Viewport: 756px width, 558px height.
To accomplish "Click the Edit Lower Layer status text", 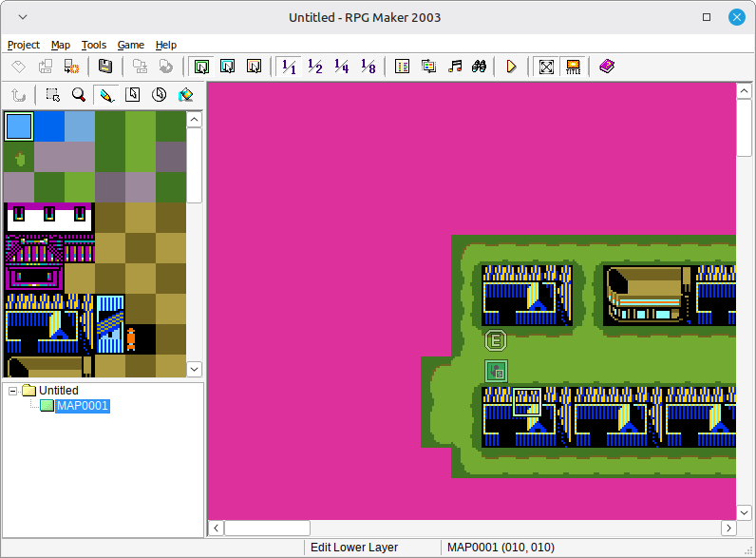I will click(354, 548).
